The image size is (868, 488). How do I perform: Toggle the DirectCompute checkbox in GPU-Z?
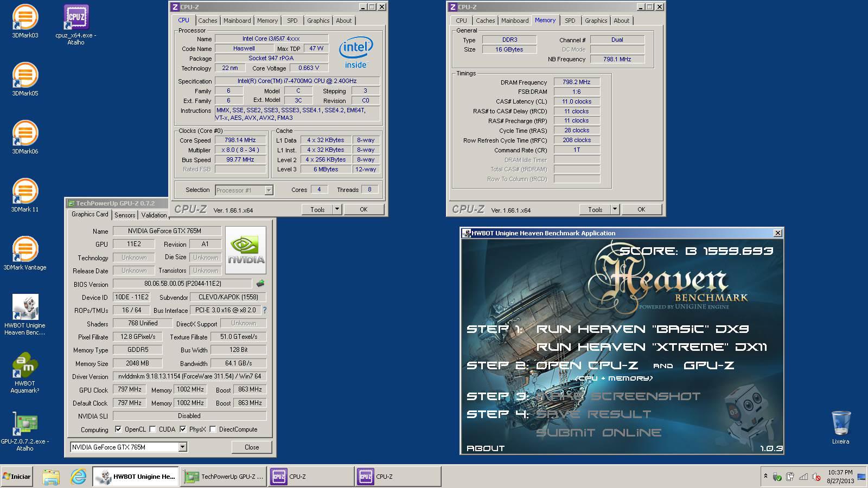[213, 429]
